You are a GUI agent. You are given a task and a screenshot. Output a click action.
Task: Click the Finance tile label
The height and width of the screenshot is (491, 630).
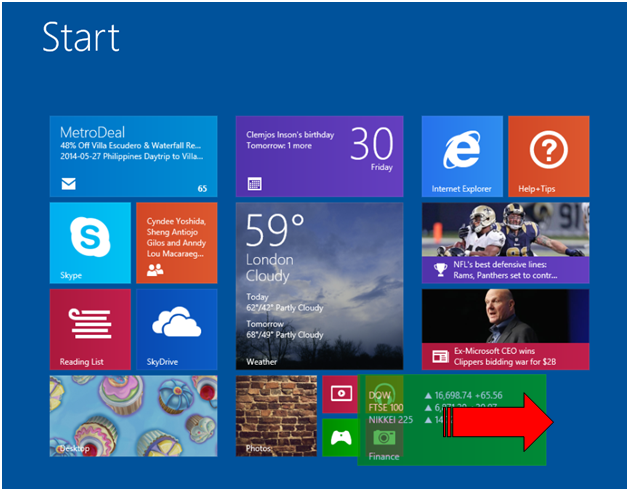[384, 456]
